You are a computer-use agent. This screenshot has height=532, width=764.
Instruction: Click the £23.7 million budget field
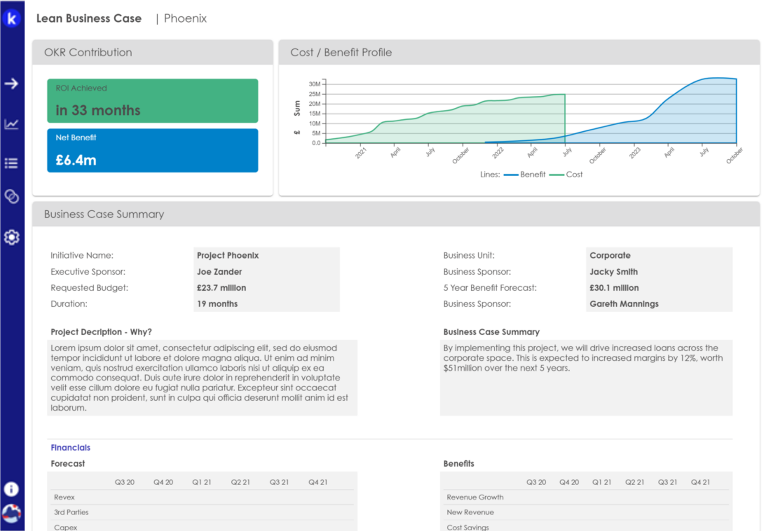[267, 288]
